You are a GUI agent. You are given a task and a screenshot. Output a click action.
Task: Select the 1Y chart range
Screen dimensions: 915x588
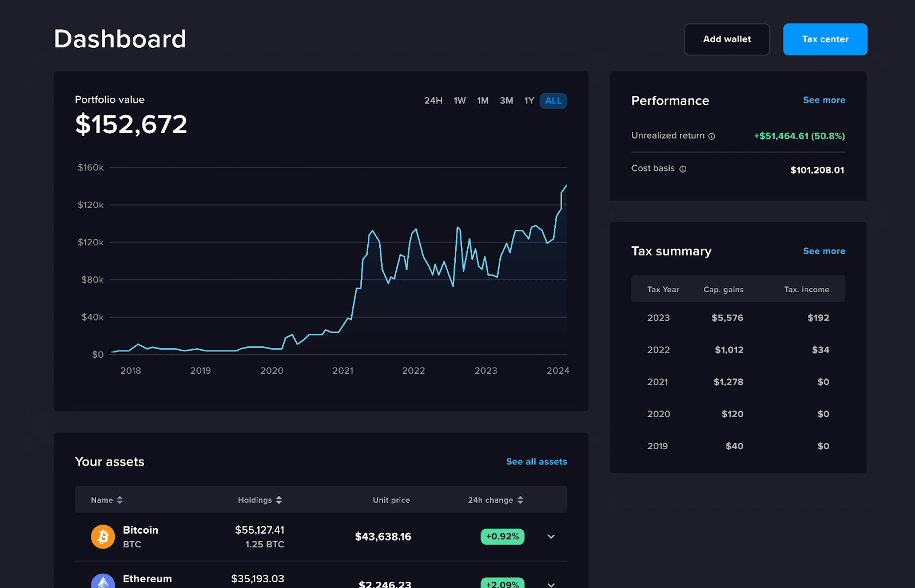[x=528, y=101]
